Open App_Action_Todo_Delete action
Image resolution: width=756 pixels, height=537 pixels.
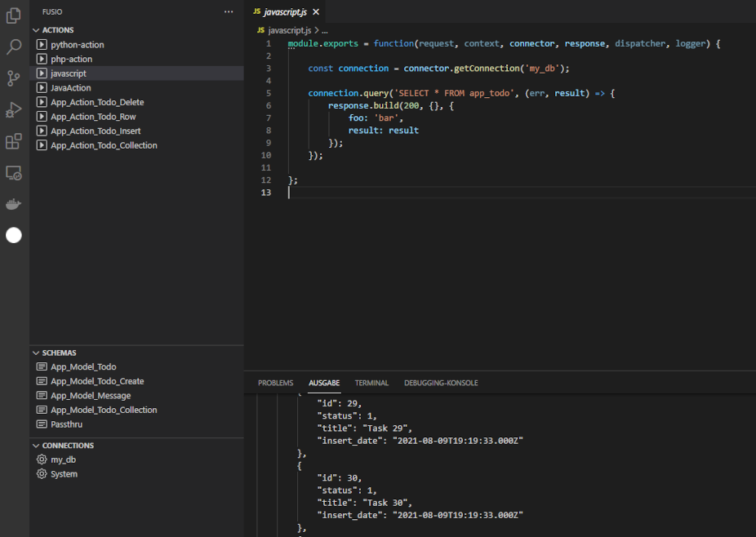tap(97, 102)
